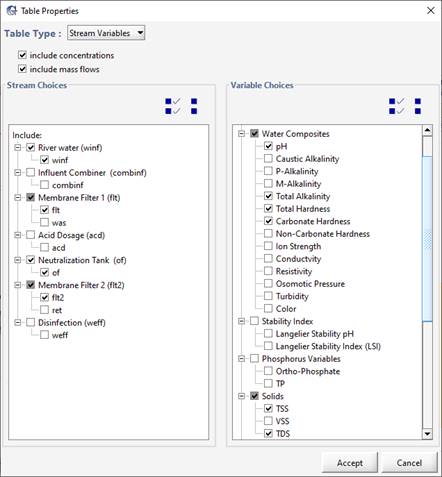Image resolution: width=442 pixels, height=477 pixels.
Task: Toggle include concentrations checkbox
Action: pos(22,55)
